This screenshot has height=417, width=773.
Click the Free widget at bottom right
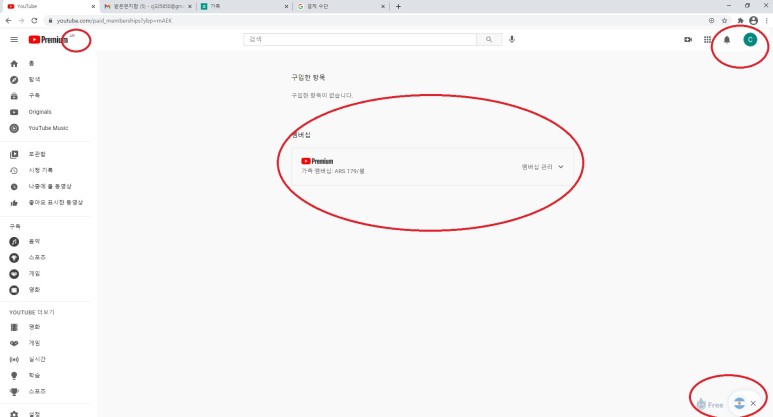pyautogui.click(x=710, y=405)
